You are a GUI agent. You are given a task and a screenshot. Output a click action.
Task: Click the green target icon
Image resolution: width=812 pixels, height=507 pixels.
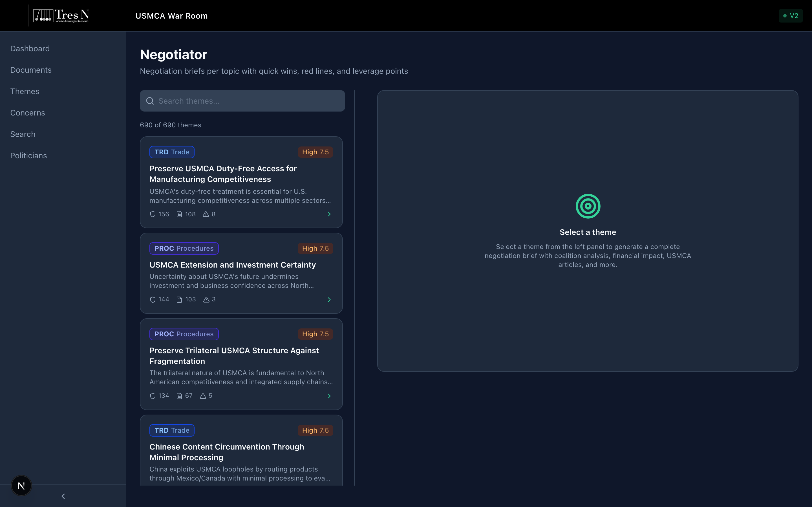588,206
